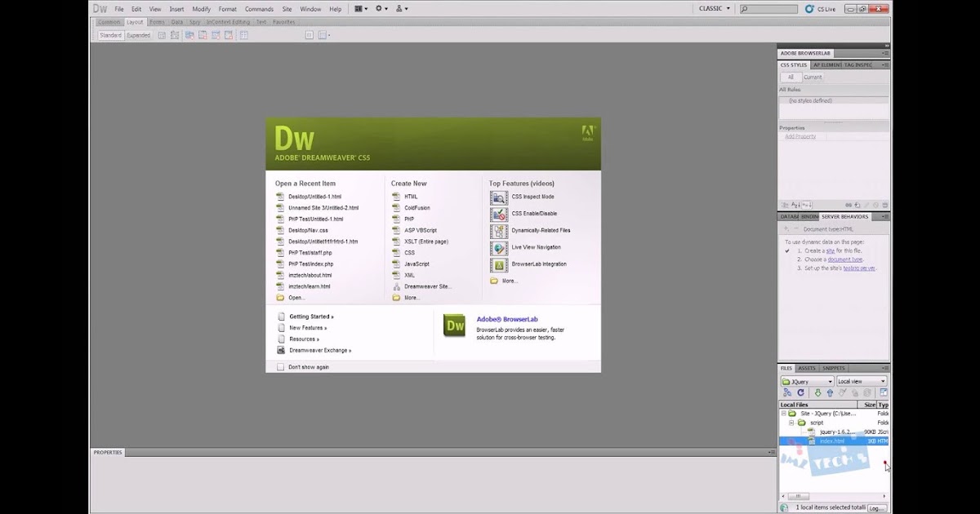This screenshot has height=514, width=980.
Task: Click the Spry Tabbed Panels icon
Action: [203, 35]
